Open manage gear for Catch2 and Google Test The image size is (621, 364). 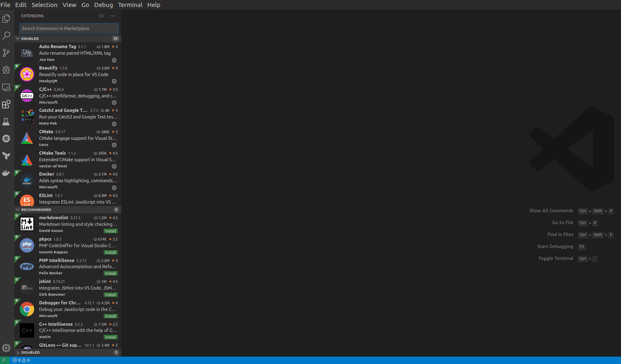click(114, 124)
